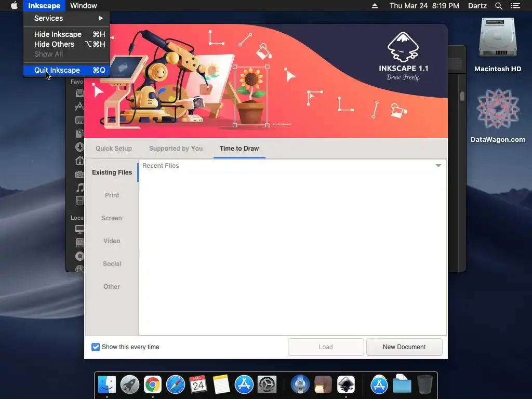Click the Finder window scrollbar
532x399 pixels.
[x=462, y=96]
